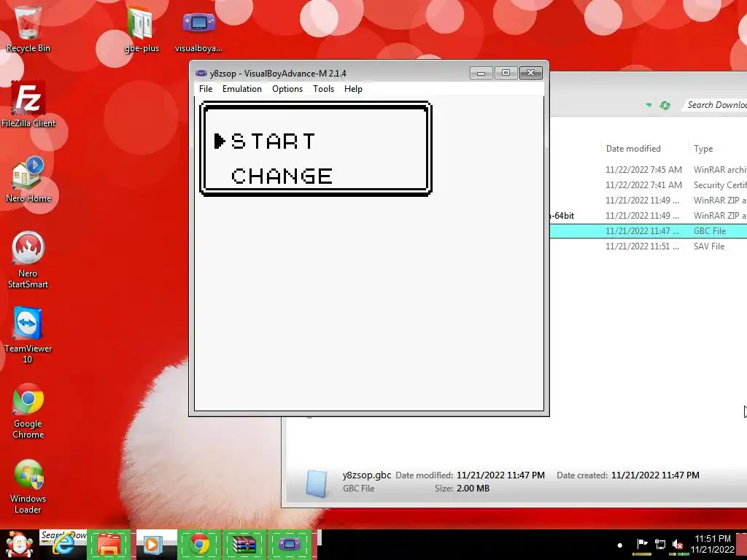Click the Search Downloads field

pos(714,105)
